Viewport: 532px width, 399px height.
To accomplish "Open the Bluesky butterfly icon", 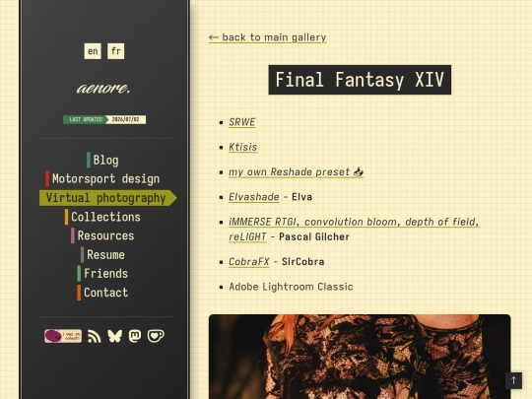I will point(114,336).
